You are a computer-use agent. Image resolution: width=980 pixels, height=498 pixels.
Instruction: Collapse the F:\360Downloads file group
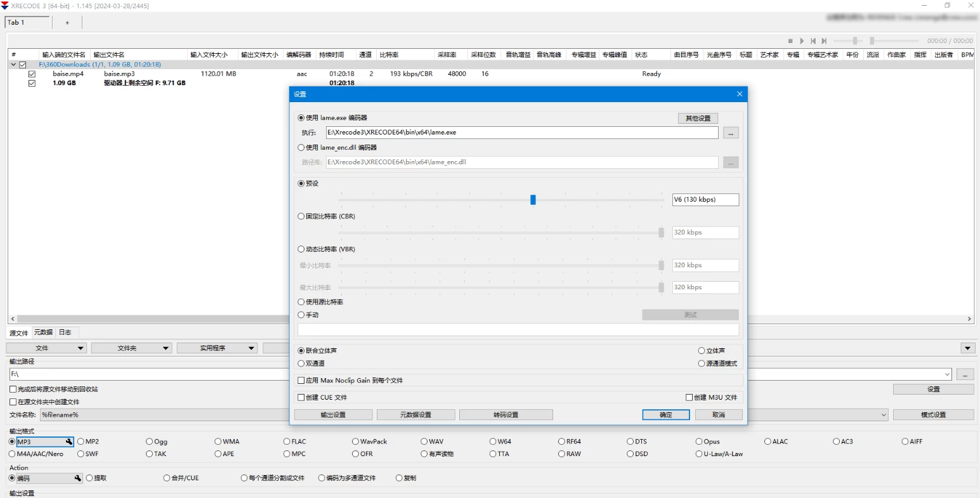coord(14,64)
